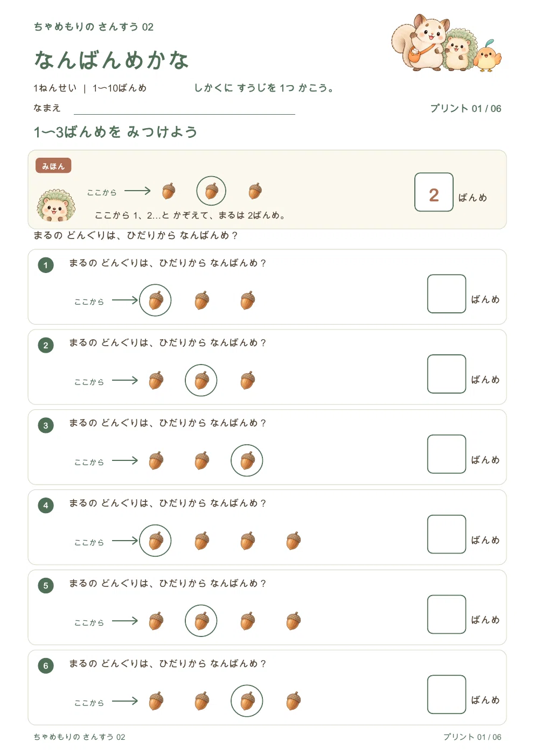Screen dimensions: 535x756
Task: Select the answer box for question 2
Action: pyautogui.click(x=447, y=374)
